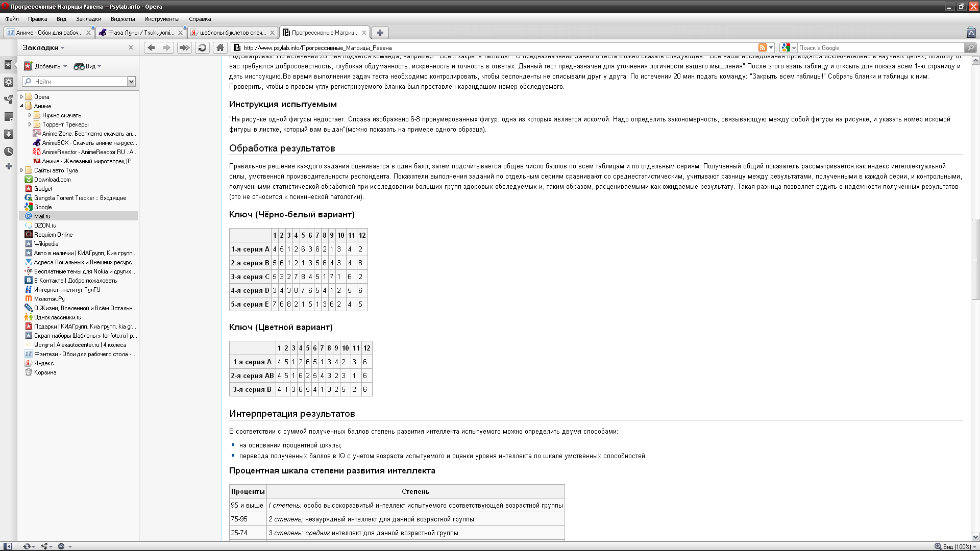The height and width of the screenshot is (551, 980).
Task: Switch to the Фаза Луны / Tsukuyomi tab
Action: point(140,33)
